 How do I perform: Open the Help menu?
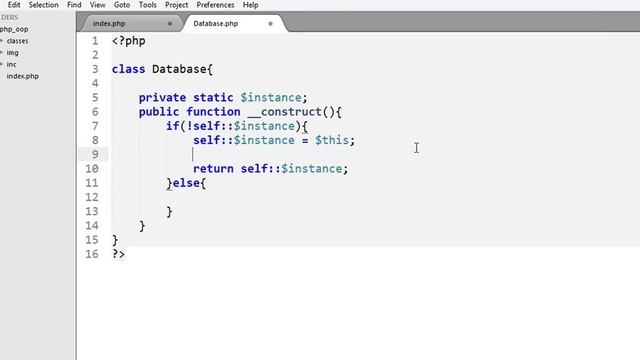(251, 5)
